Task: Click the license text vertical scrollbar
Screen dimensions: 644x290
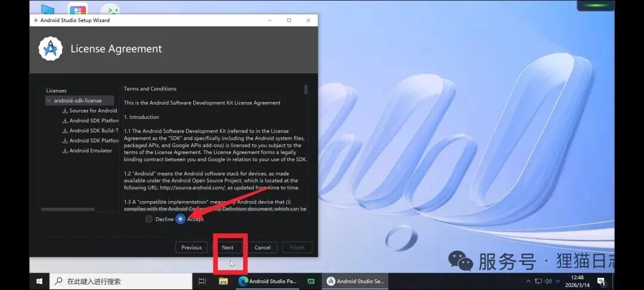Action: pos(305,90)
